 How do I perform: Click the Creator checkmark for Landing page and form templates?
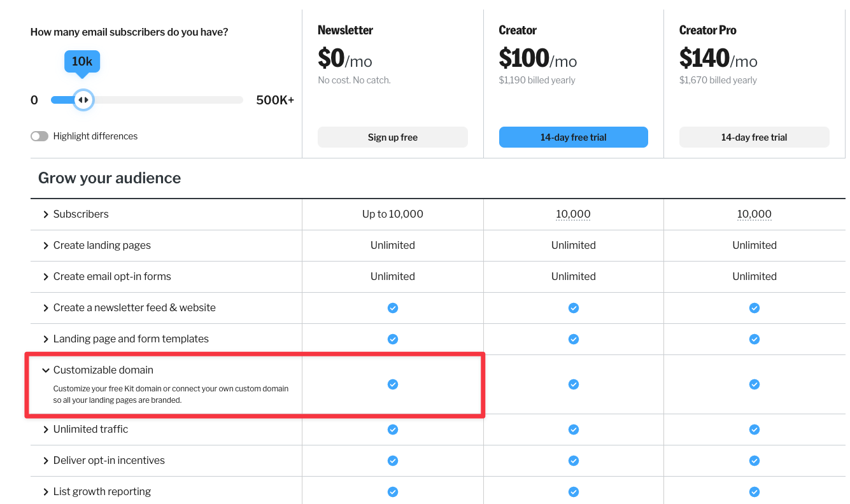click(574, 339)
